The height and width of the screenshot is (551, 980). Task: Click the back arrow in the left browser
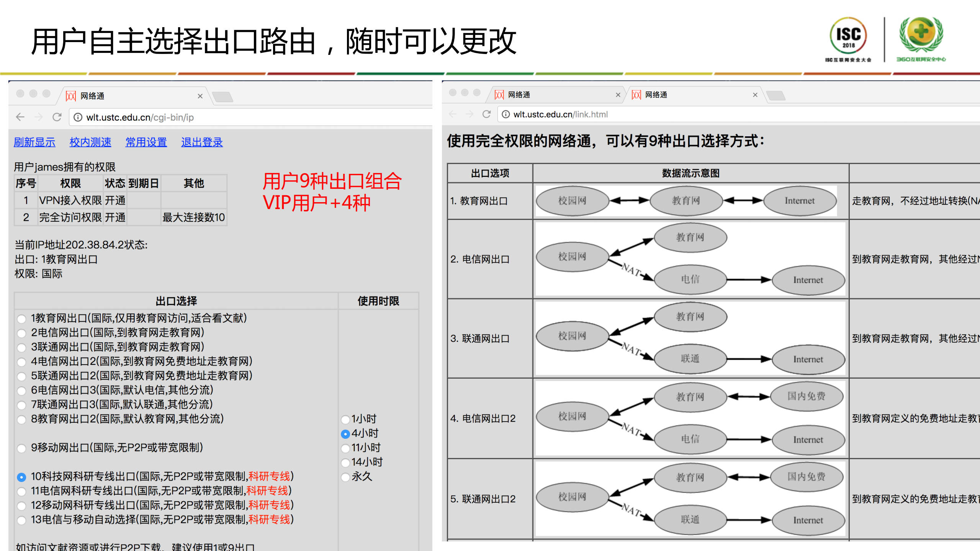pyautogui.click(x=20, y=117)
